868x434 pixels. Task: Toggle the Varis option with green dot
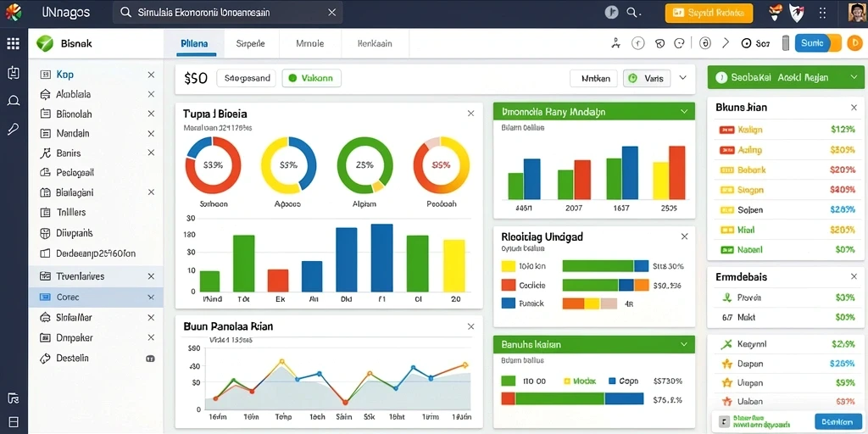(647, 79)
